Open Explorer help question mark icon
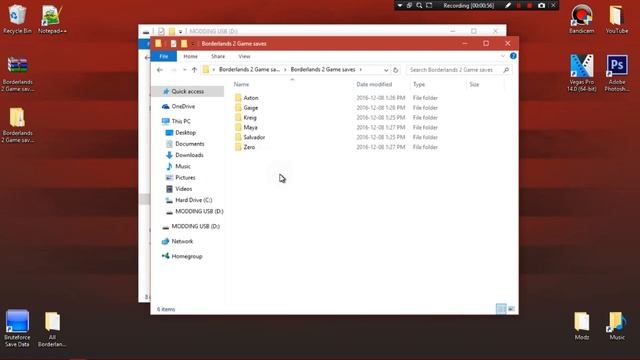This screenshot has height=360, width=640. point(513,56)
